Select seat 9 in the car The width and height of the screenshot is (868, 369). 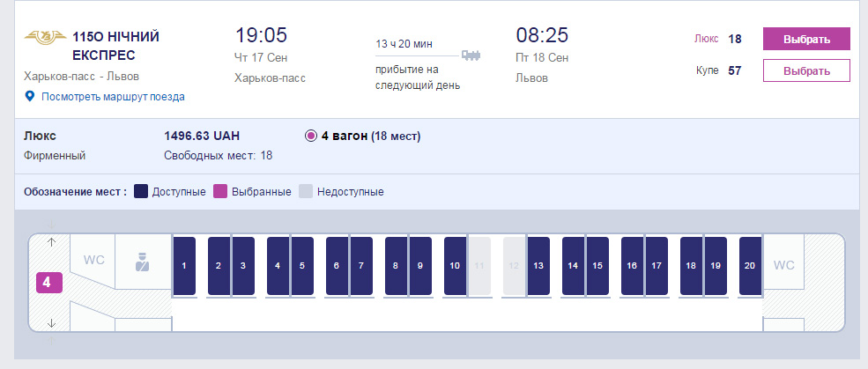pos(420,266)
